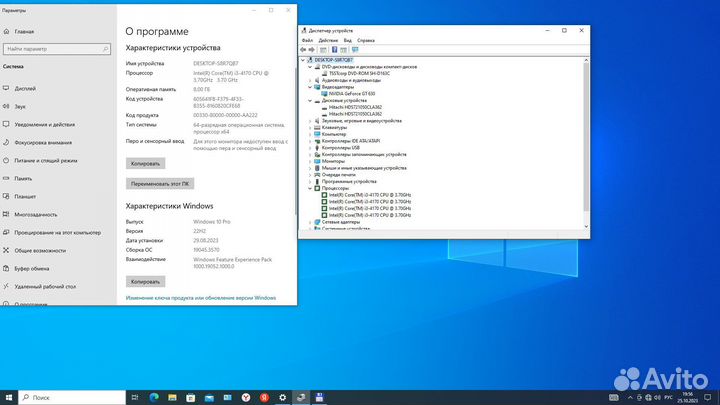The image size is (720, 405).
Task: Expand Сетевые адаптеры category
Action: 310,222
